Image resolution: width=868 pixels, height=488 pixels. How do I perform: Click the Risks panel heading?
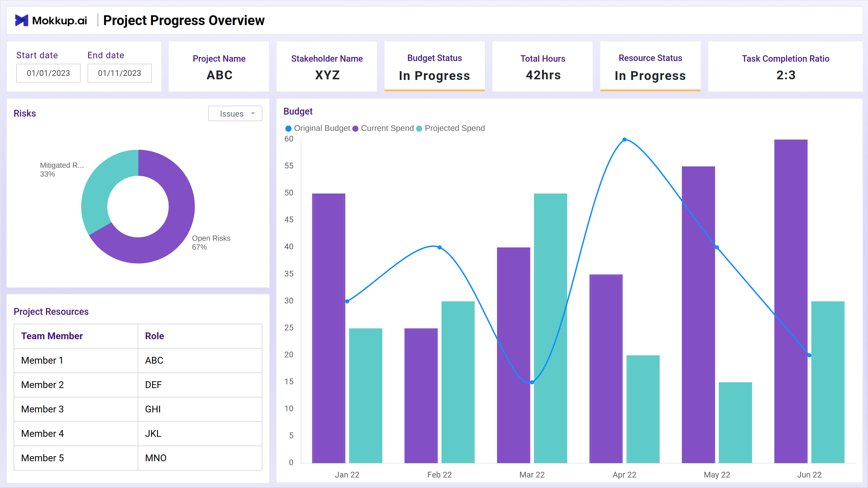25,114
